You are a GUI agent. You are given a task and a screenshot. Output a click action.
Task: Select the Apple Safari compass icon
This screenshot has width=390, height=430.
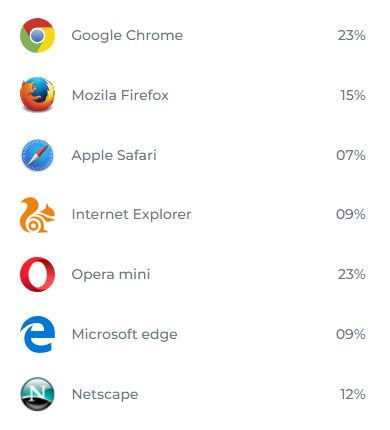tap(37, 155)
